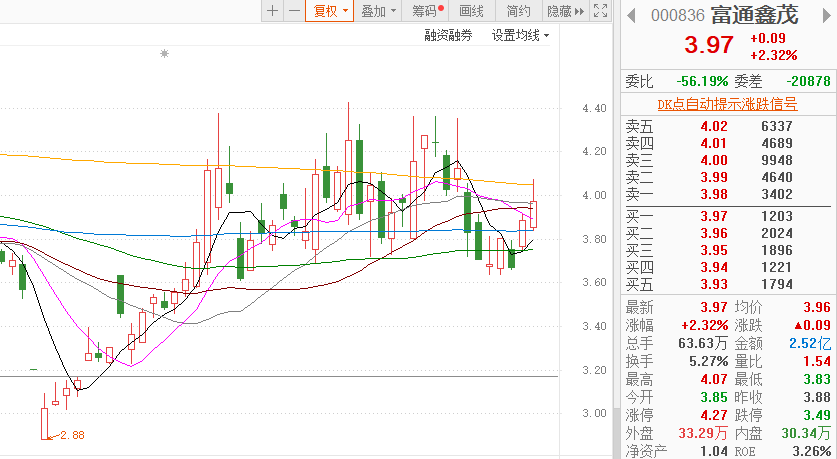Click 涨幅 value +2.32% in details
The height and width of the screenshot is (459, 837).
pyautogui.click(x=705, y=326)
